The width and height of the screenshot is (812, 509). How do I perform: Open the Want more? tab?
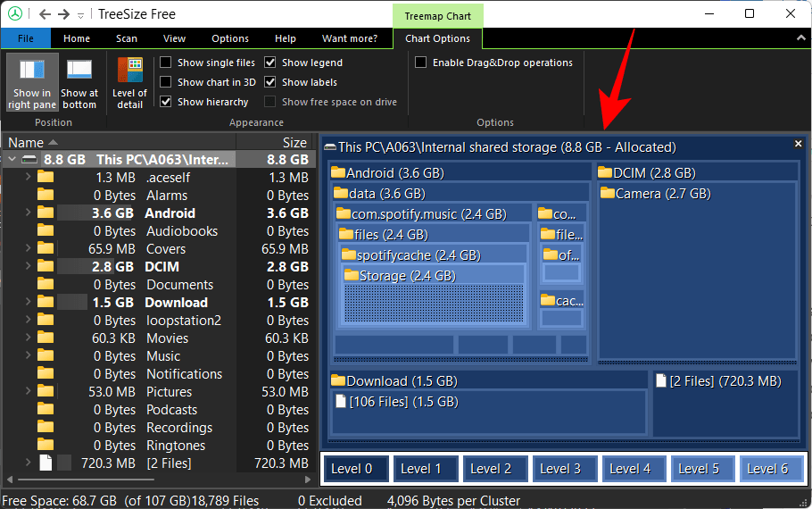(x=350, y=38)
